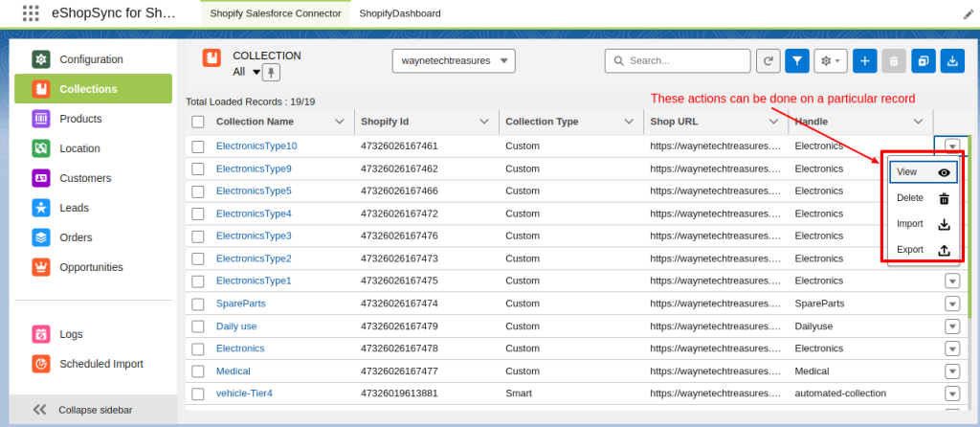Open the waynetechtreasures store dropdown
Screen dimensions: 980x427
pos(454,61)
